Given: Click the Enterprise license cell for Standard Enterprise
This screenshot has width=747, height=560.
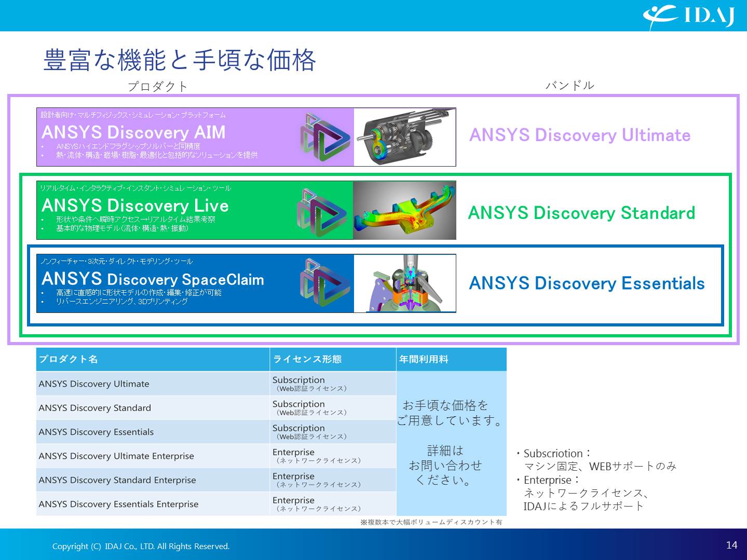Looking at the screenshot, I should coord(333,480).
